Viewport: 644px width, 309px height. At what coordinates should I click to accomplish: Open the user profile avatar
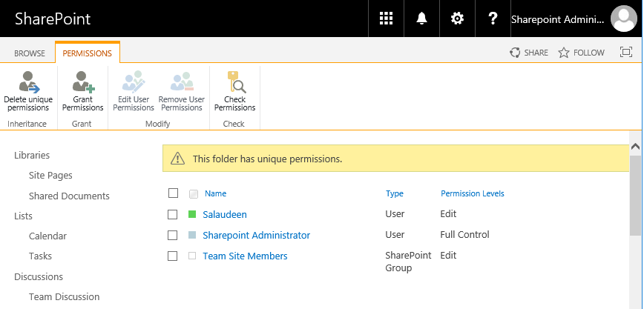coord(623,19)
